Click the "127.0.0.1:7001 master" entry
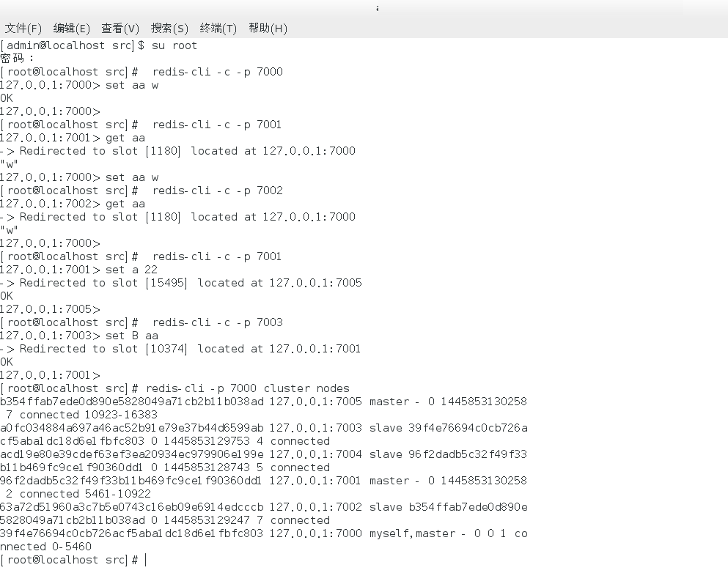 tap(339, 481)
